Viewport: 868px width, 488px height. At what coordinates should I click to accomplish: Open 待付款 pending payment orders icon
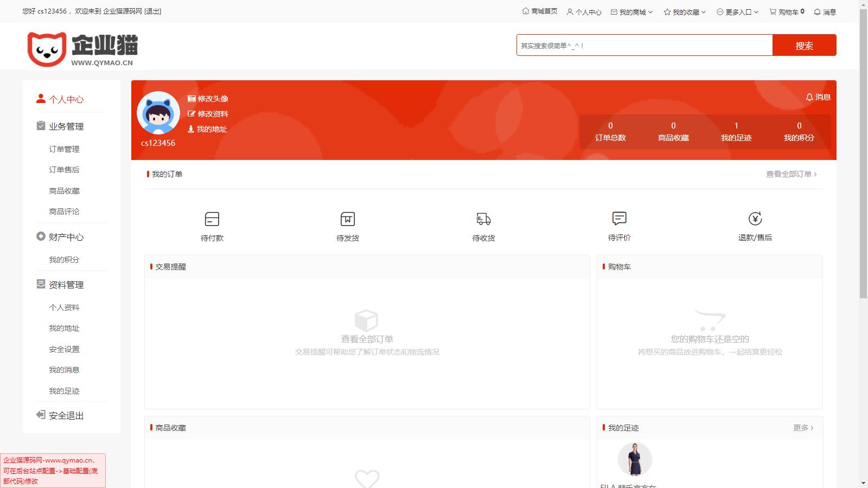[x=212, y=219]
